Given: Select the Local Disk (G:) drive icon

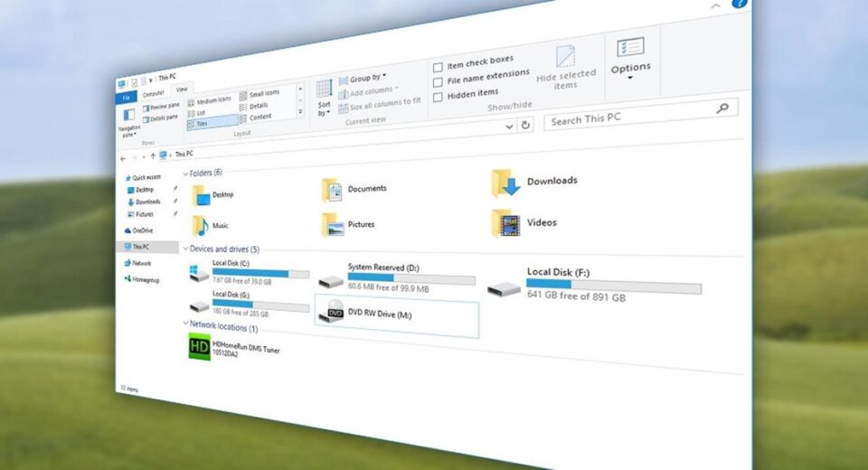Looking at the screenshot, I should click(199, 306).
